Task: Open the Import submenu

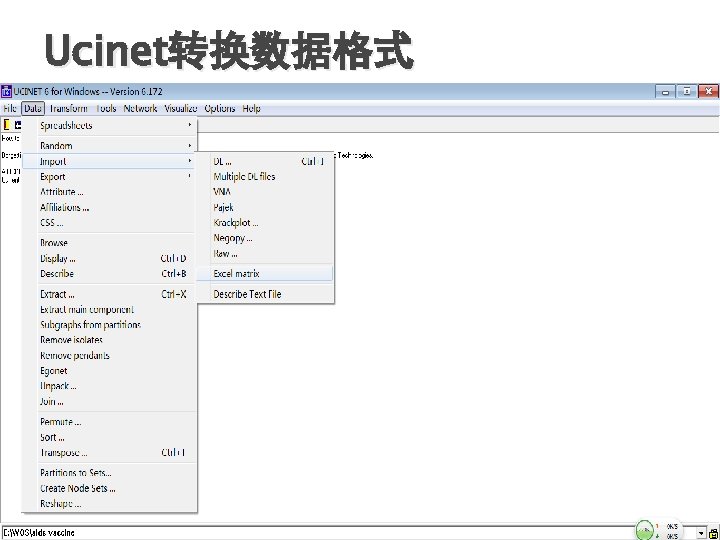Action: click(109, 161)
